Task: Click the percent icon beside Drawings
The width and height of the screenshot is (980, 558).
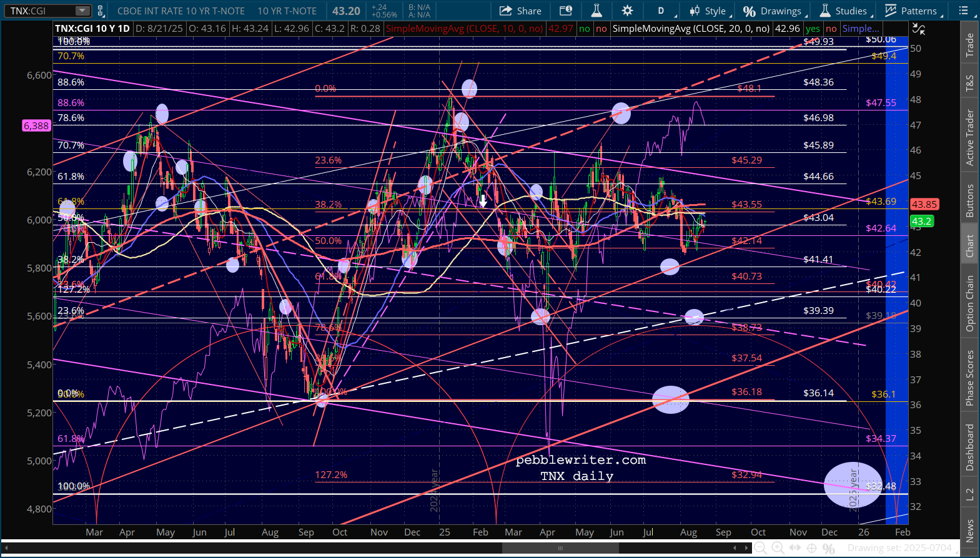Action: click(x=750, y=11)
